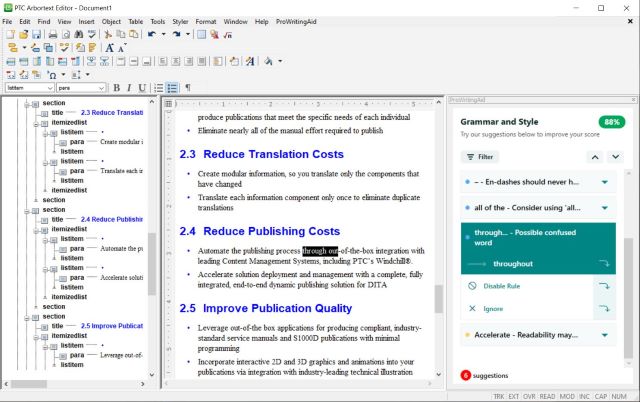This screenshot has width=640, height=402.
Task: Click the document pane vertical scrollbar thumb
Action: point(439,299)
